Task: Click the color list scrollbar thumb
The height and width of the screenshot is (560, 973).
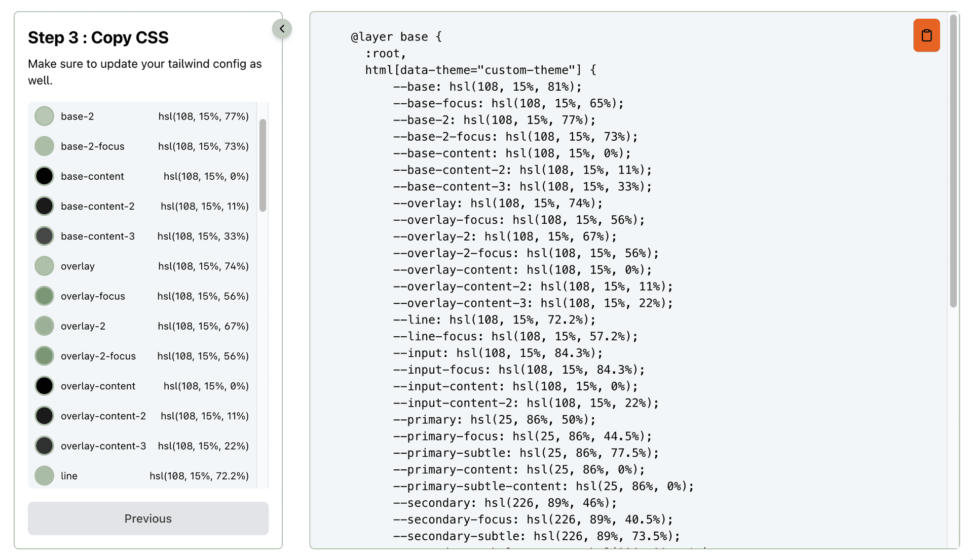Action: click(x=263, y=165)
